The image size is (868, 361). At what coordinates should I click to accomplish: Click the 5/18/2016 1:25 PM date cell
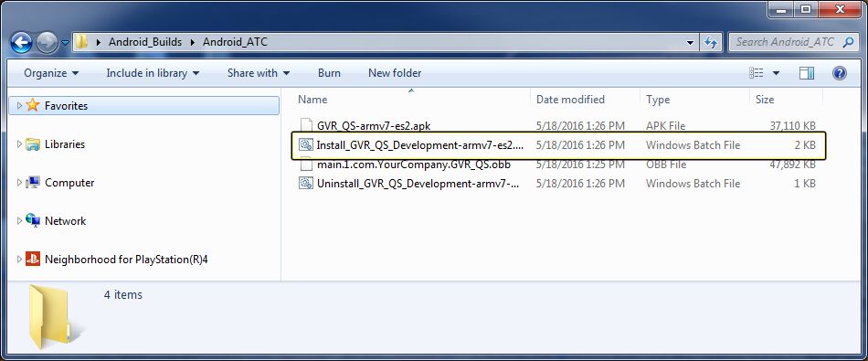[x=581, y=165]
